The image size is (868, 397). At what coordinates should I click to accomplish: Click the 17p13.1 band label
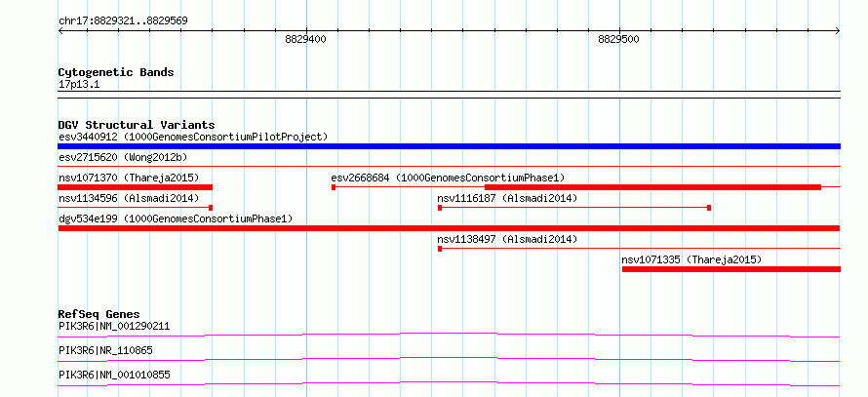[79, 85]
